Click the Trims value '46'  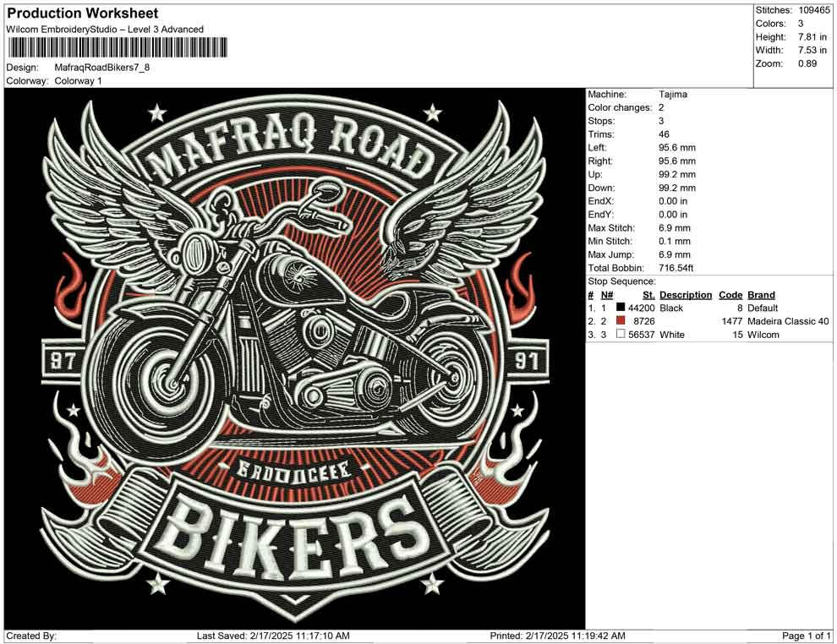664,134
